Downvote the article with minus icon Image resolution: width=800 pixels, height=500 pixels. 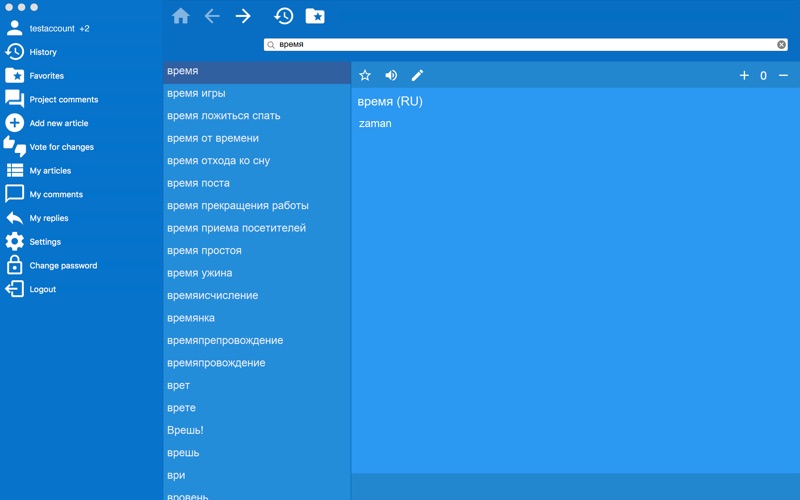(783, 76)
